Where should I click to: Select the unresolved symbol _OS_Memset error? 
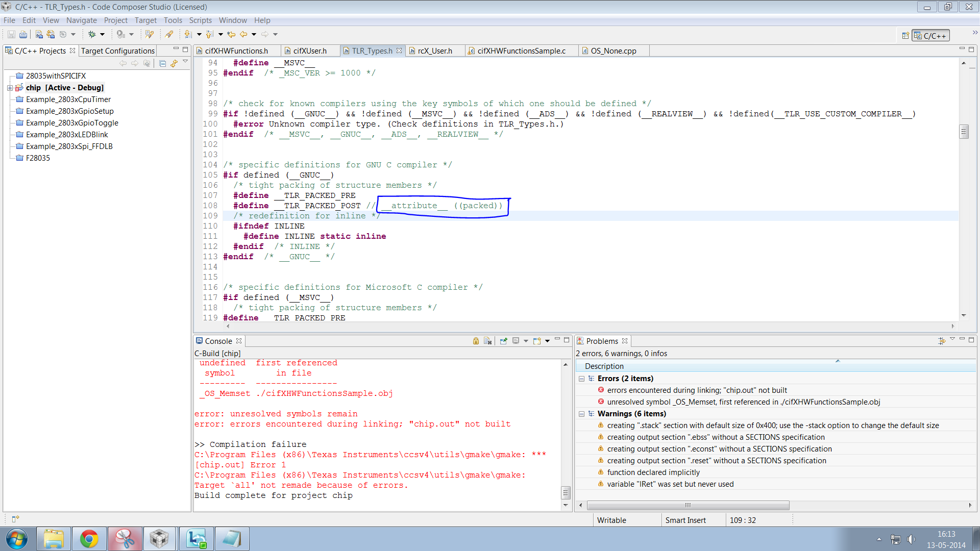(x=743, y=402)
